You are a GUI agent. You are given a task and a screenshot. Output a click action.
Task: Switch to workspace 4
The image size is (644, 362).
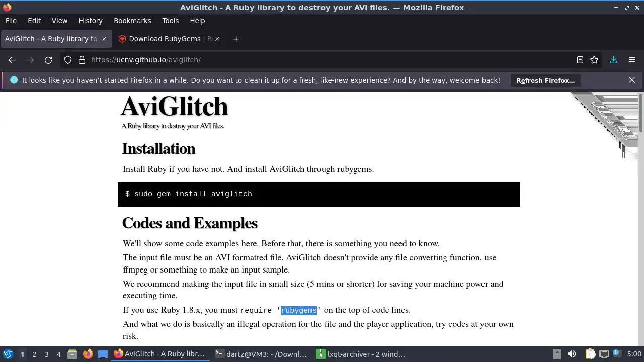[x=58, y=354]
